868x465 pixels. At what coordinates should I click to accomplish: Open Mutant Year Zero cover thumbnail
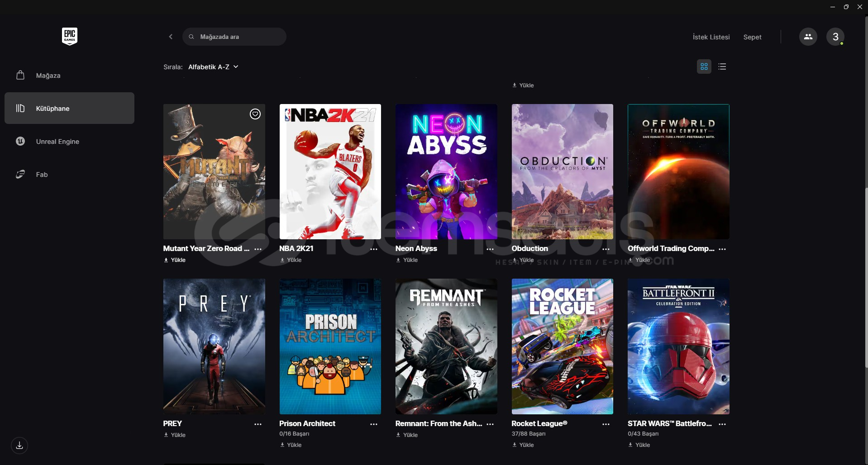click(x=214, y=171)
